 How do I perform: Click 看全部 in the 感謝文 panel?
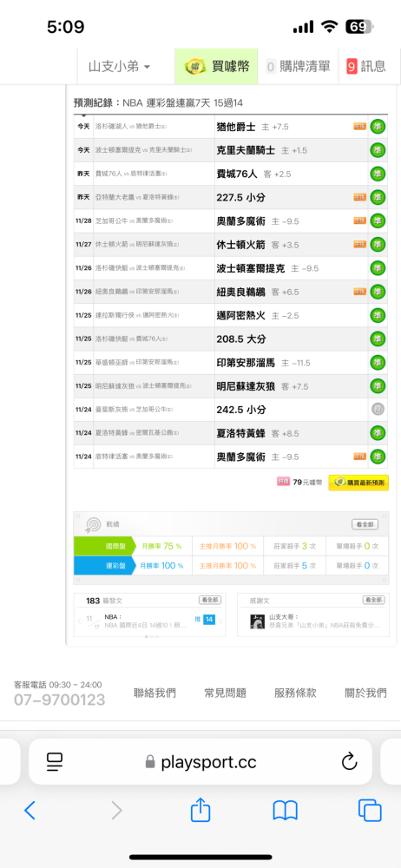click(374, 600)
